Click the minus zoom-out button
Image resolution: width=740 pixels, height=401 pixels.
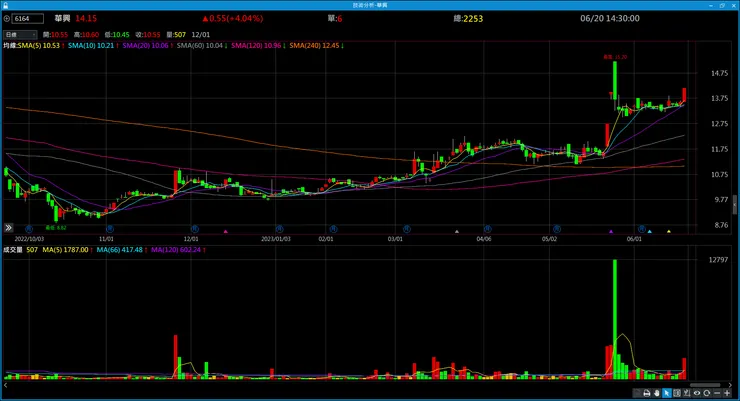tap(717, 393)
